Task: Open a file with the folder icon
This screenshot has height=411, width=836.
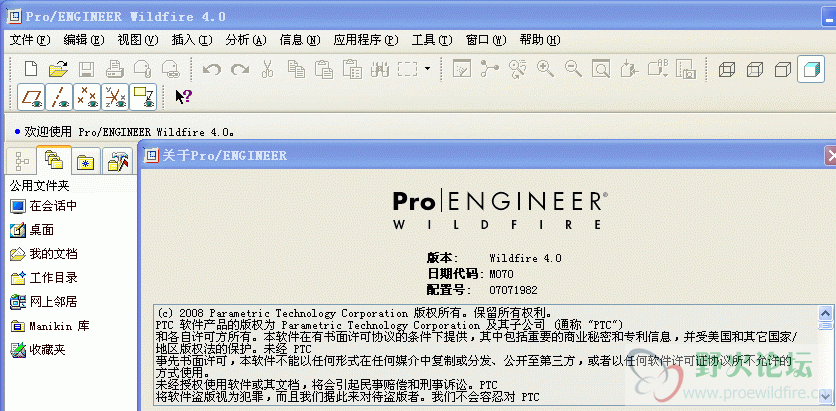Action: click(x=59, y=69)
